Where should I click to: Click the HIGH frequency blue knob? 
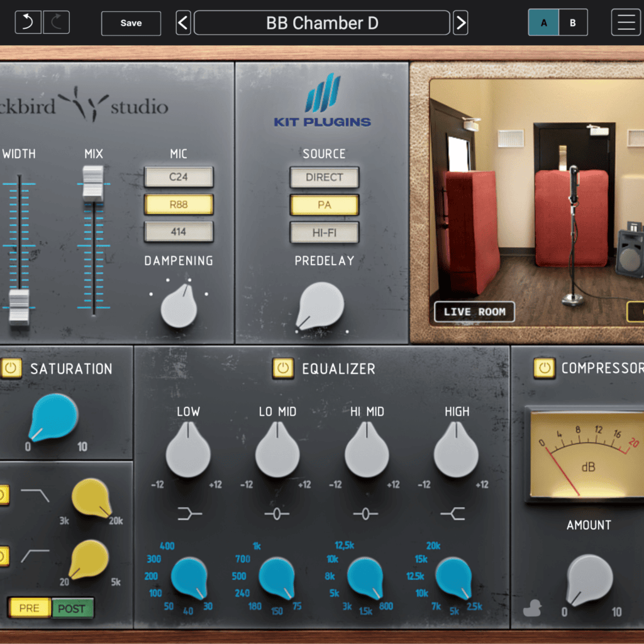(x=454, y=578)
